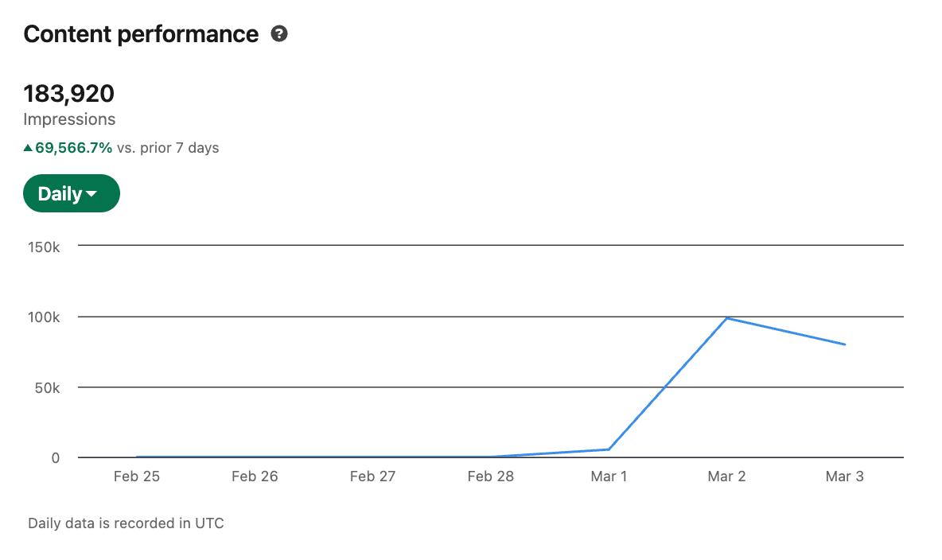Image resolution: width=942 pixels, height=560 pixels.
Task: Click the 150k y-axis label
Action: (x=45, y=247)
